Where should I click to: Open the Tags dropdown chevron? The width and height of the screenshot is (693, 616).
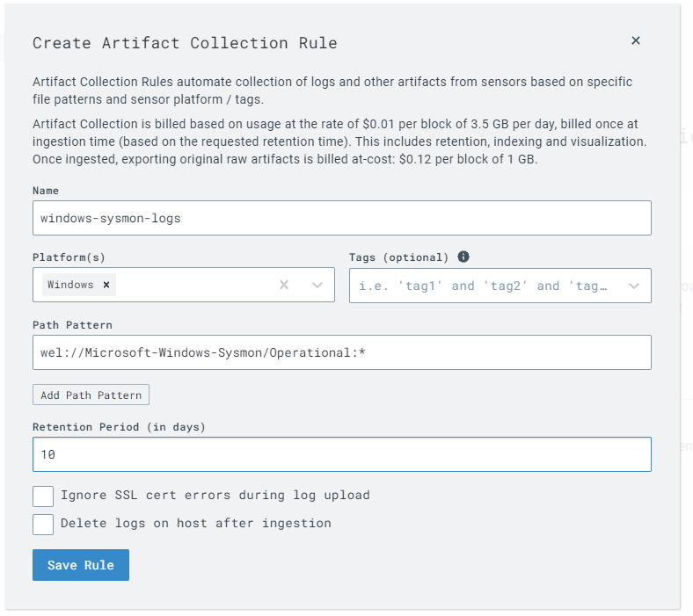tap(634, 286)
